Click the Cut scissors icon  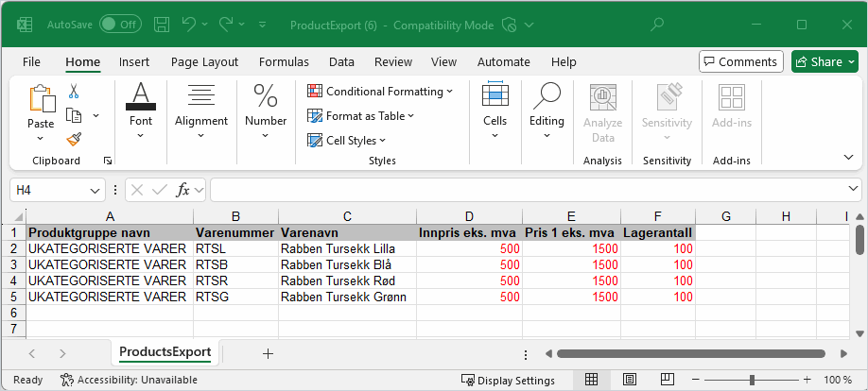74,92
